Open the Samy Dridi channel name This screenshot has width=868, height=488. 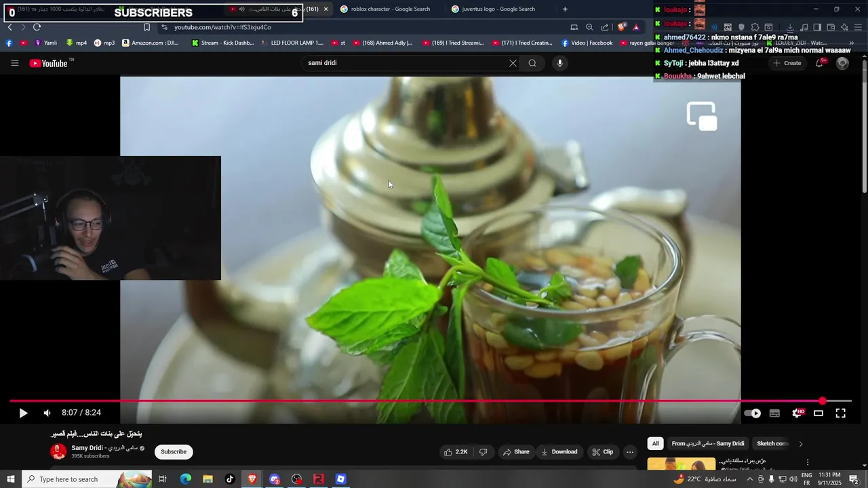pos(104,448)
